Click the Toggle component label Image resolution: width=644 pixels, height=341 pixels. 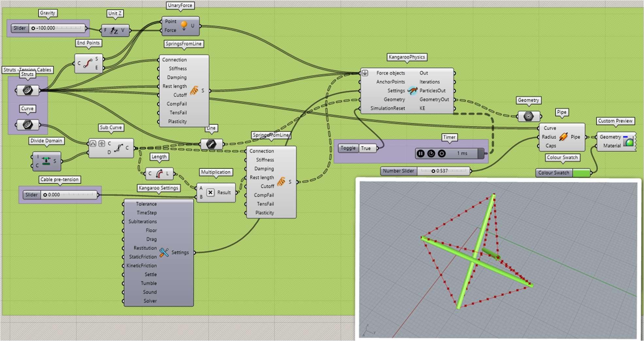(348, 148)
